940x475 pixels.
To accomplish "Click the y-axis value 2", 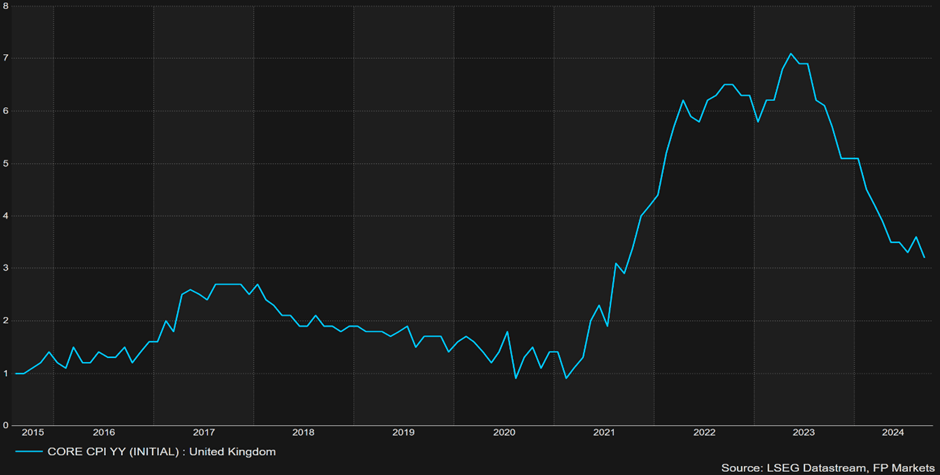I will click(5, 321).
